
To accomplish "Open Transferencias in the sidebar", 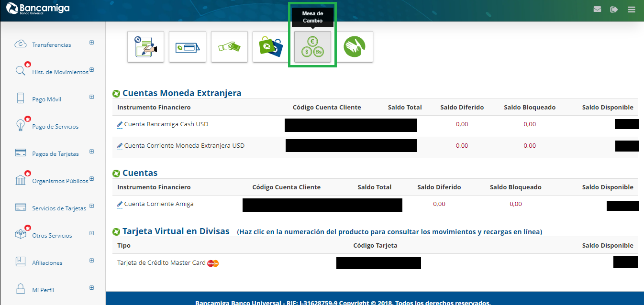I will (x=52, y=44).
